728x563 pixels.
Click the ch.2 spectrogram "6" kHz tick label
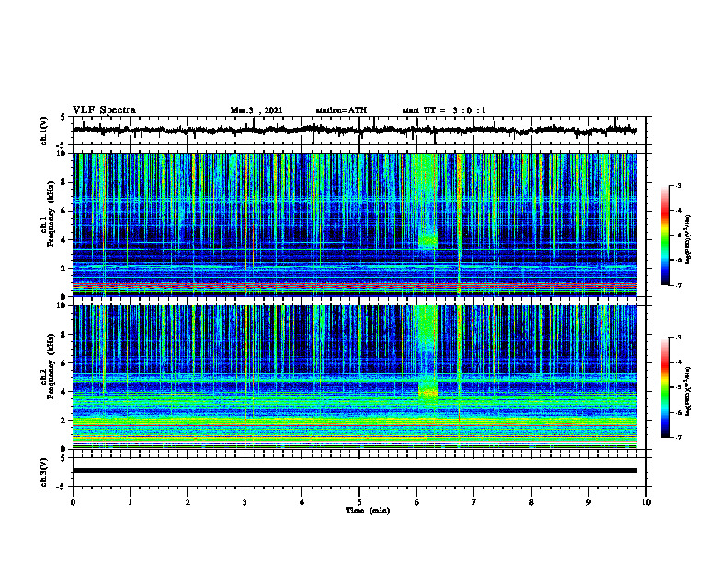coord(63,363)
